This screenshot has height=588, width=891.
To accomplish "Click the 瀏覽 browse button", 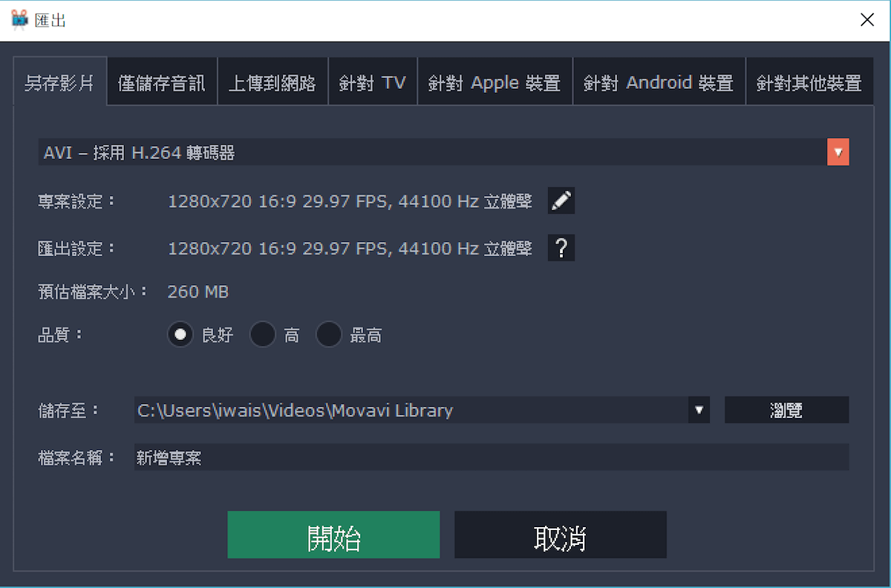I will coord(786,410).
